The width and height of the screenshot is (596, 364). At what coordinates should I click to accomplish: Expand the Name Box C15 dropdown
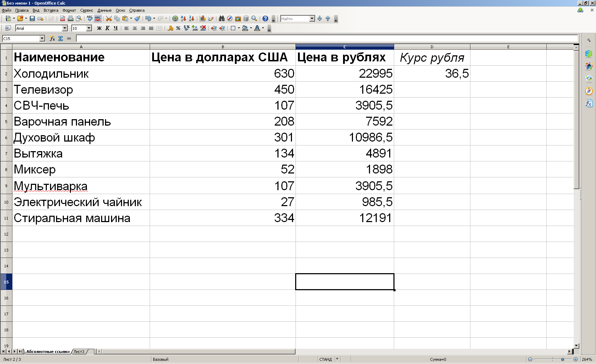(x=42, y=39)
